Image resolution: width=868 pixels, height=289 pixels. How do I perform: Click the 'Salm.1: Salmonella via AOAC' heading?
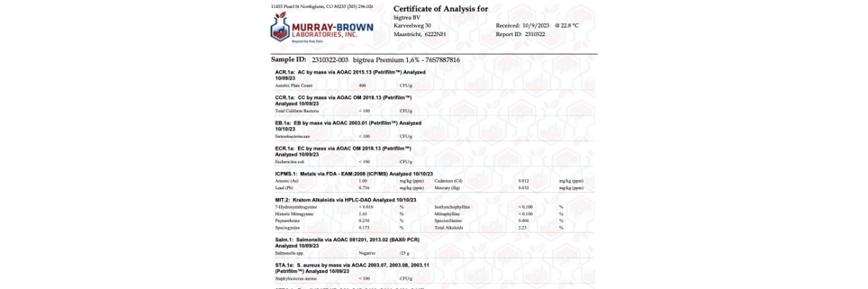347,243
